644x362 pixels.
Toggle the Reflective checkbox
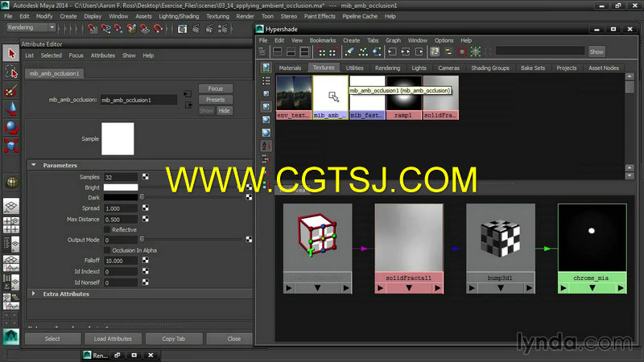(x=107, y=230)
